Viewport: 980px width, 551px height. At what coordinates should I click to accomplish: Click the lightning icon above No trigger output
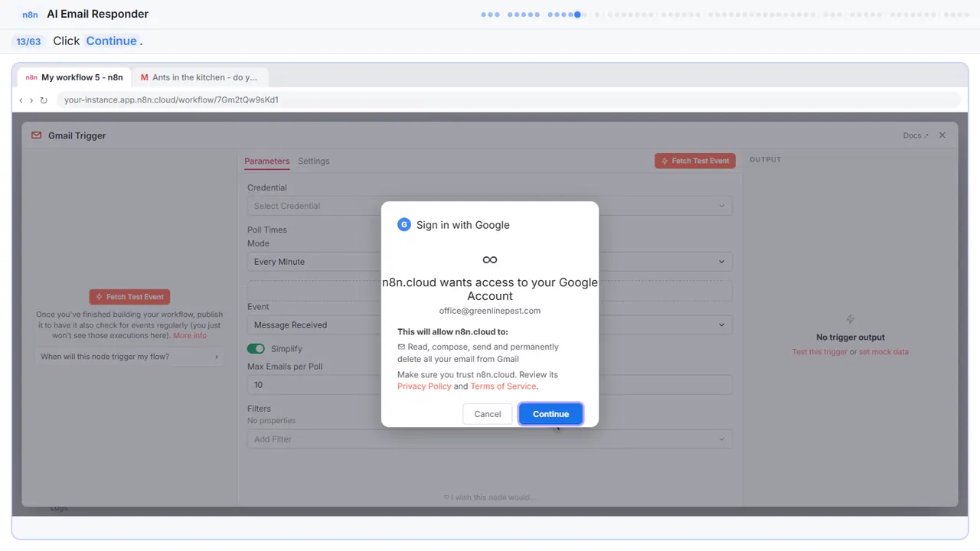point(850,319)
